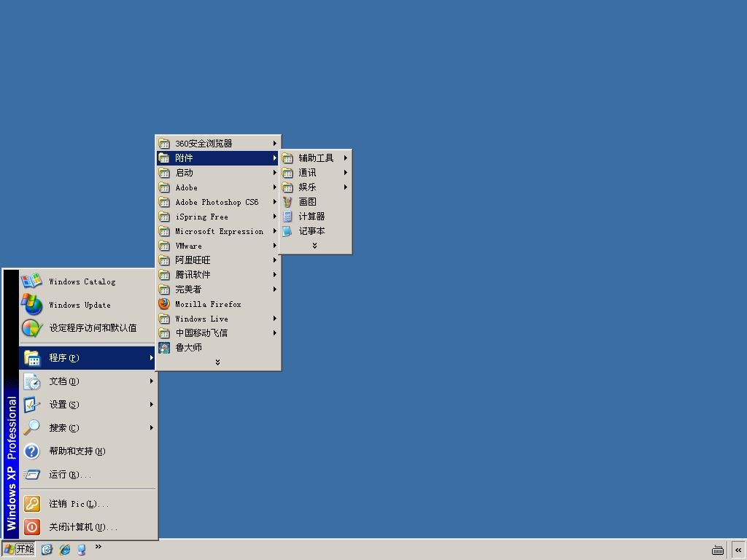Show more Quick Launch items chevron
This screenshot has height=560, width=747.
point(98,547)
